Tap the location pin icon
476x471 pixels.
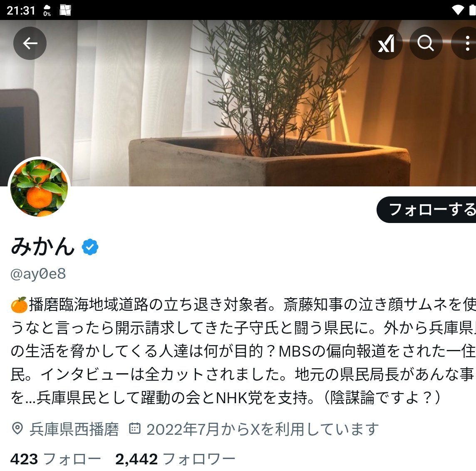[x=17, y=429]
